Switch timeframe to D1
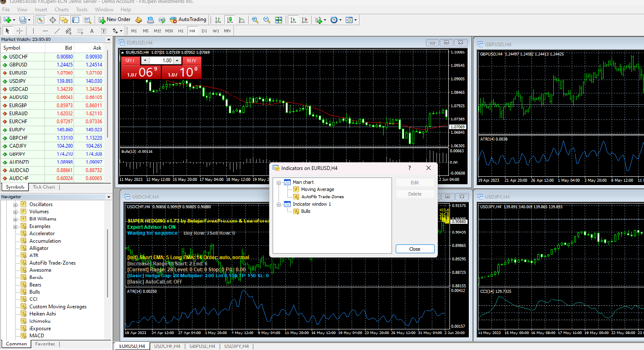Viewport: 644px width, 350px height. 204,31
